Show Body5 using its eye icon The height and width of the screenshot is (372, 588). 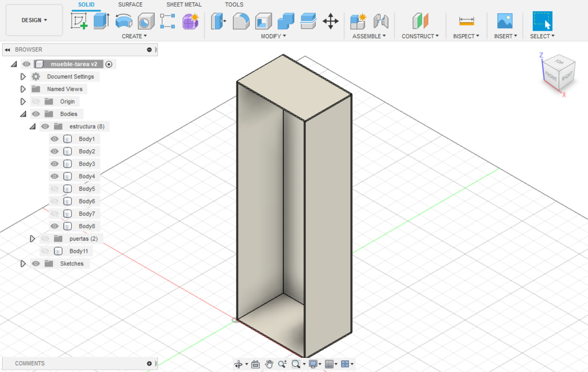[x=54, y=189]
